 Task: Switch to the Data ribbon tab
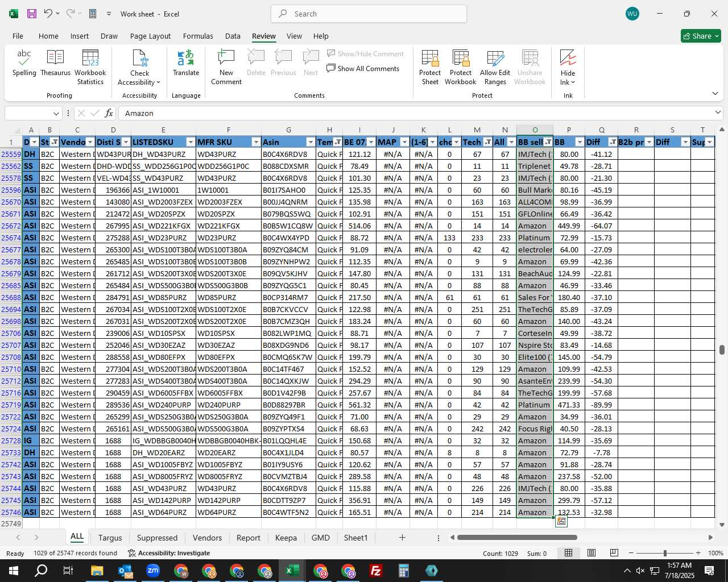click(233, 36)
